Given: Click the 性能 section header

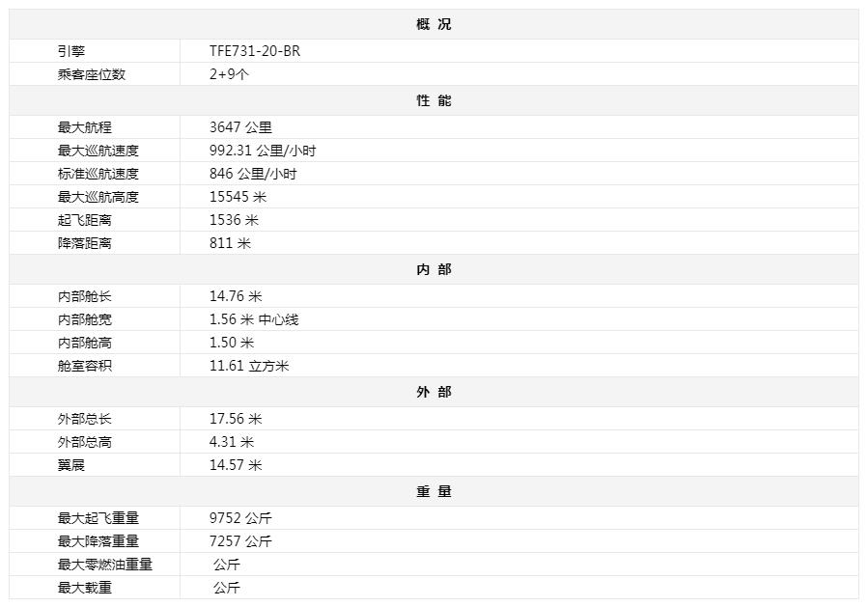Looking at the screenshot, I should coord(434,100).
